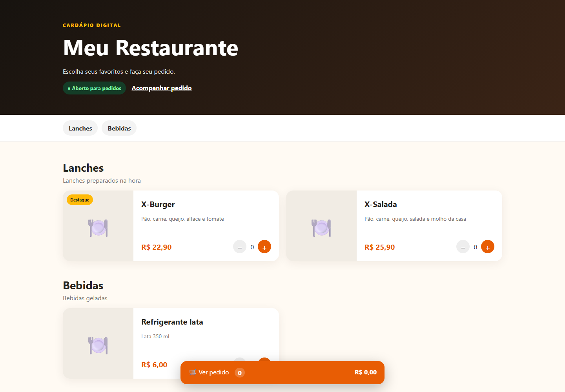The height and width of the screenshot is (392, 565).
Task: Click the "Lata 350 ml" description
Action: pos(155,336)
